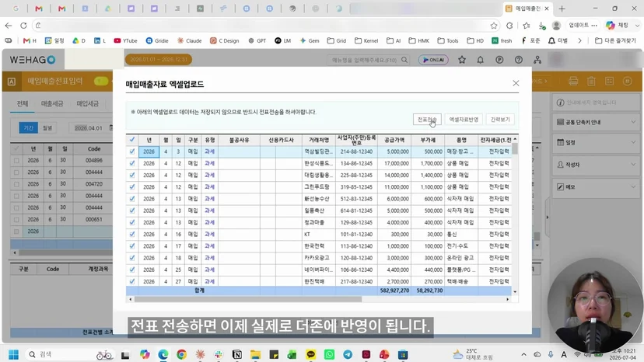
Task: Uncheck the 한국전력 row checkbox
Action: (x=132, y=246)
